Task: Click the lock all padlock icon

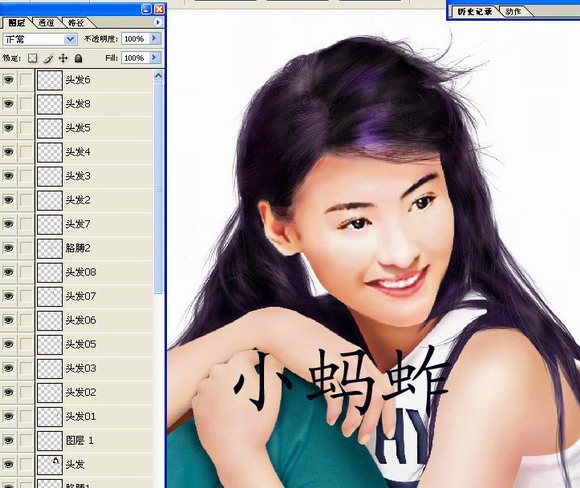Action: point(78,58)
